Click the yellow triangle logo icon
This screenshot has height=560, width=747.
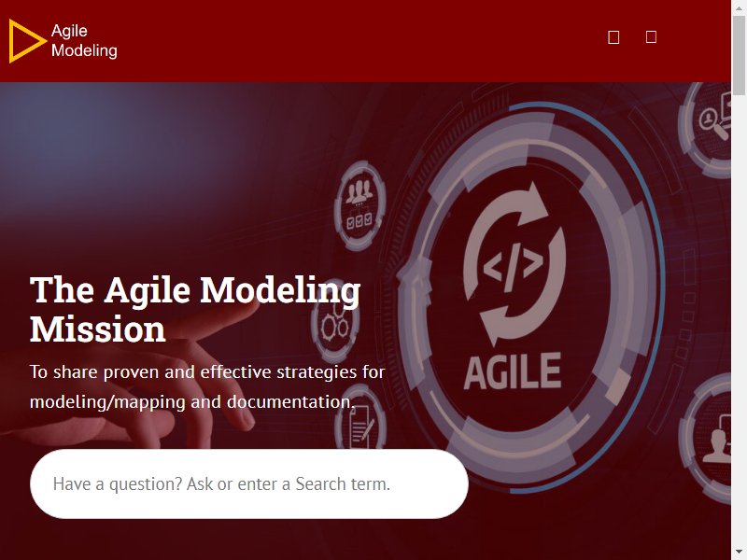click(27, 41)
